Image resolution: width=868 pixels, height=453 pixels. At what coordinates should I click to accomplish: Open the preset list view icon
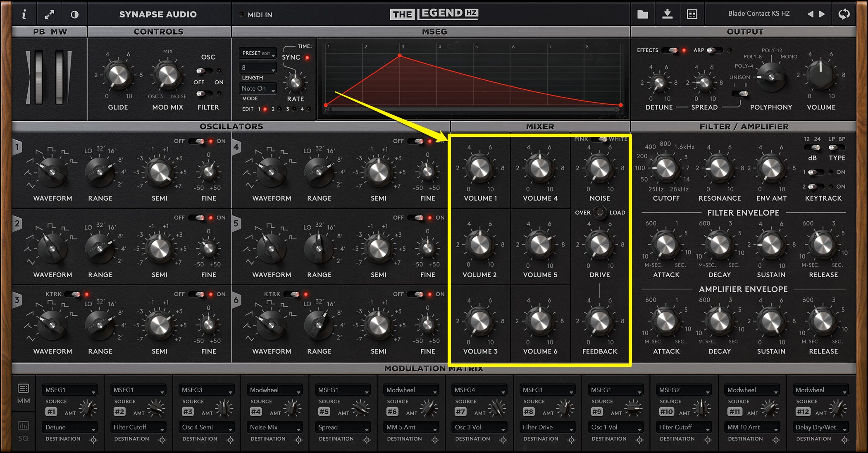click(692, 14)
